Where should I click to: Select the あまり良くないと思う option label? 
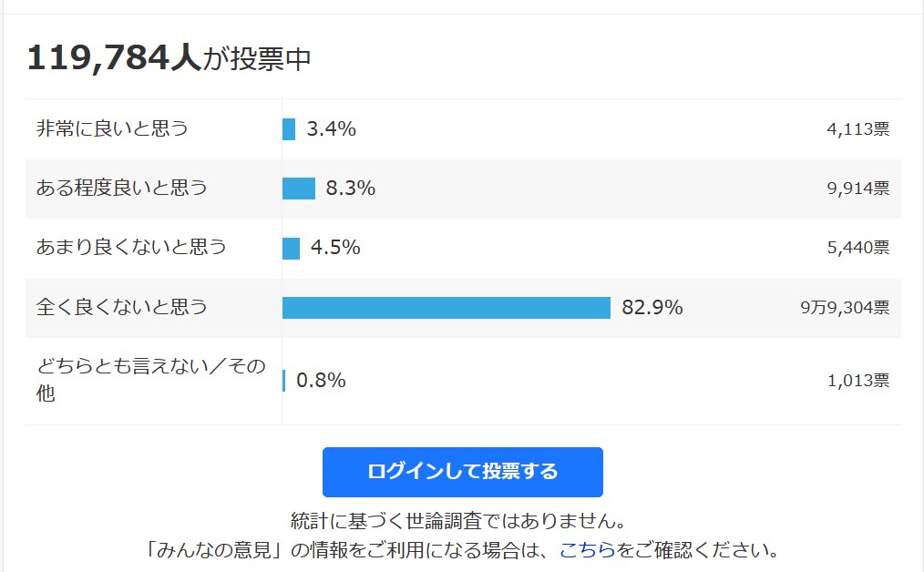(131, 247)
